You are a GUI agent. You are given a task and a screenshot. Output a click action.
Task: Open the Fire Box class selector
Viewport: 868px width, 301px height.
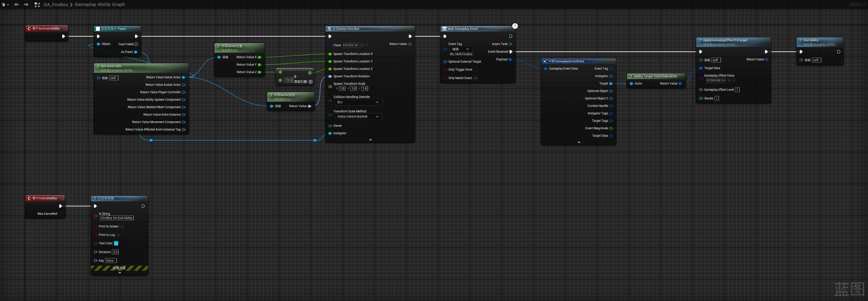click(x=350, y=45)
